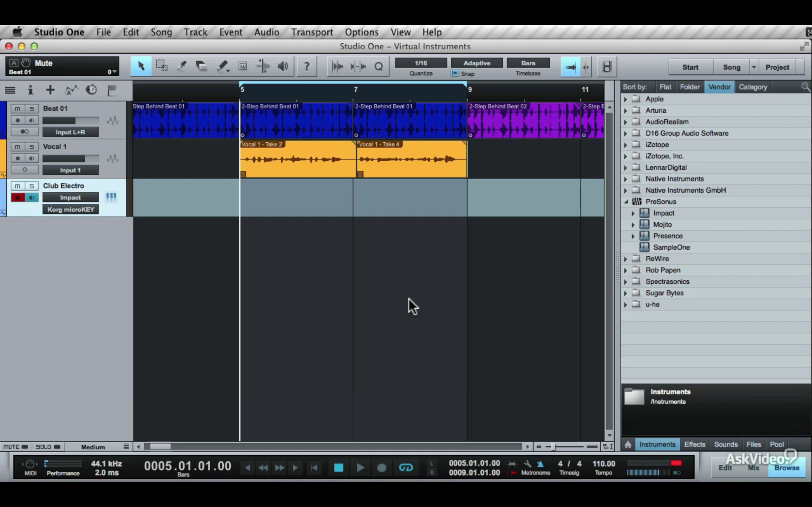
Task: Open the automation icon above the track list
Action: [71, 90]
